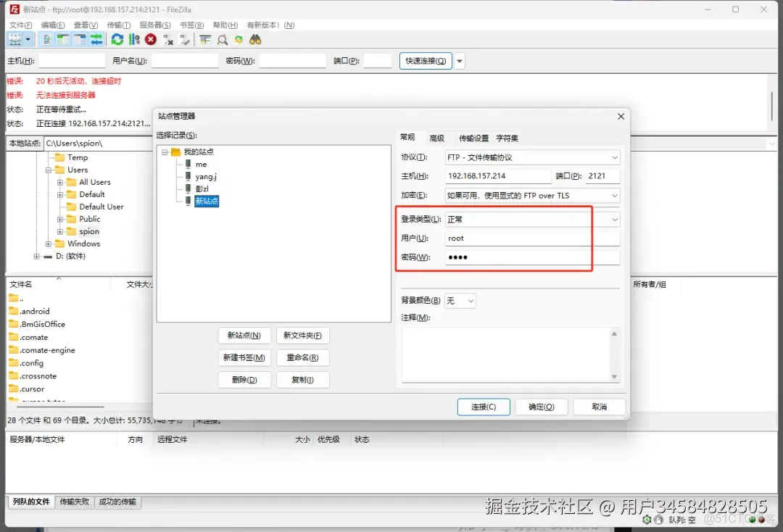Open the 登录类型 login type dropdown
The height and width of the screenshot is (532, 783).
pos(532,219)
